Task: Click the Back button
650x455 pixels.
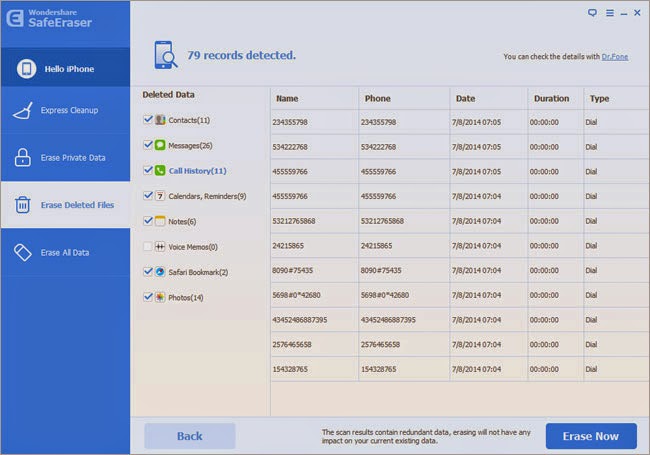Action: point(190,436)
